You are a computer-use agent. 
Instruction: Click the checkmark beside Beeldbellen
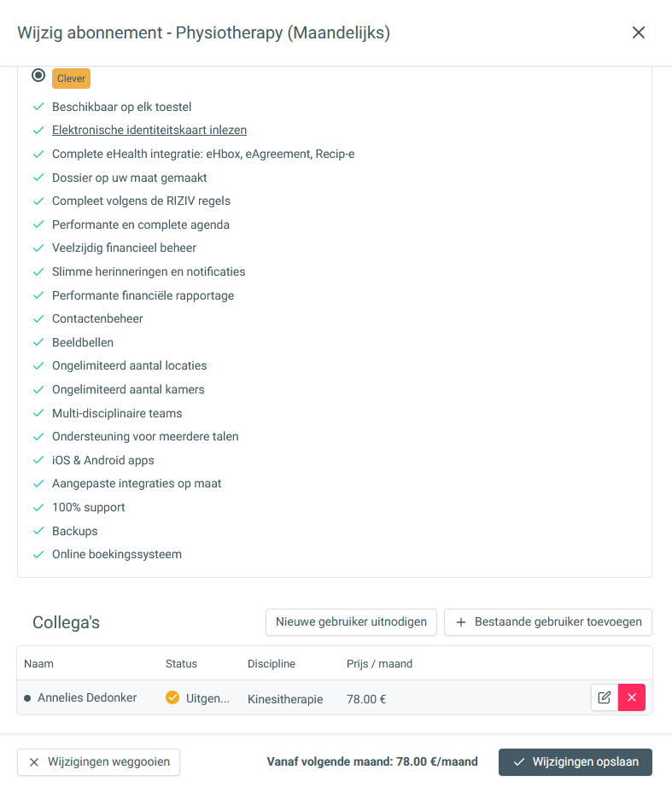pos(38,342)
